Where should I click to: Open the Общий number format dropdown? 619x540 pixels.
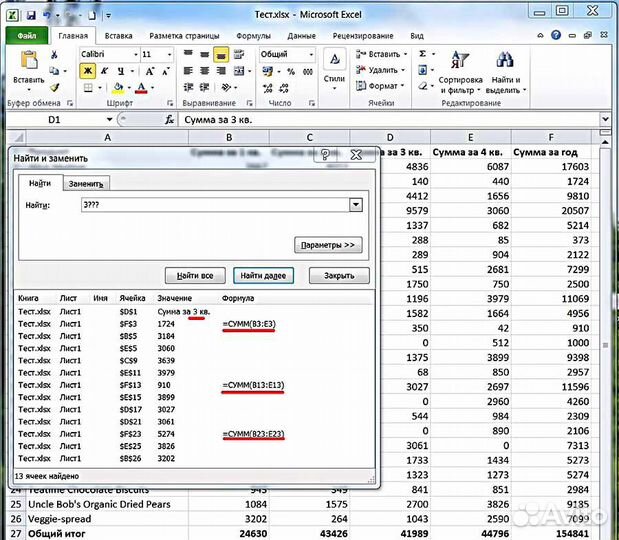click(311, 54)
